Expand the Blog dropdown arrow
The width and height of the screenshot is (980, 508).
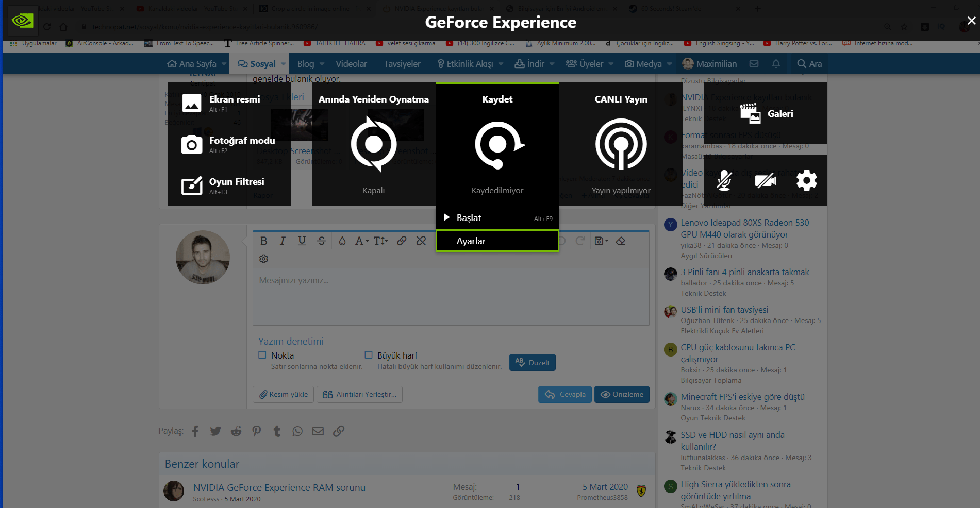coord(322,64)
